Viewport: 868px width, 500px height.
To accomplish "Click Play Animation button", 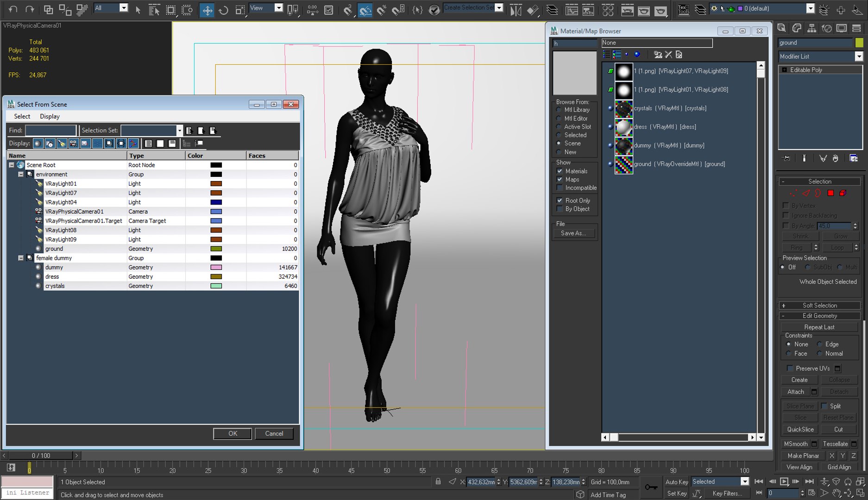I will pyautogui.click(x=784, y=481).
